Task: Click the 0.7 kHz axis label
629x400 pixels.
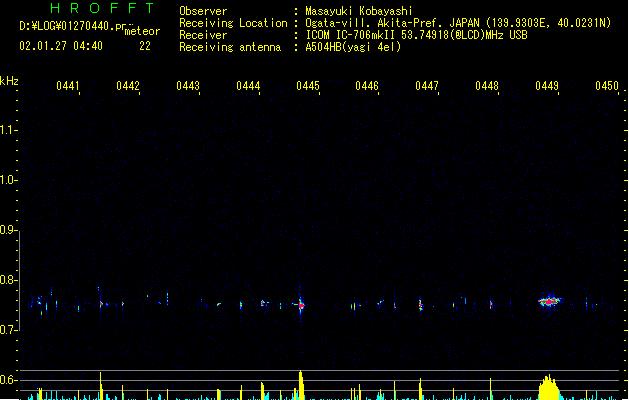Action: [7, 330]
